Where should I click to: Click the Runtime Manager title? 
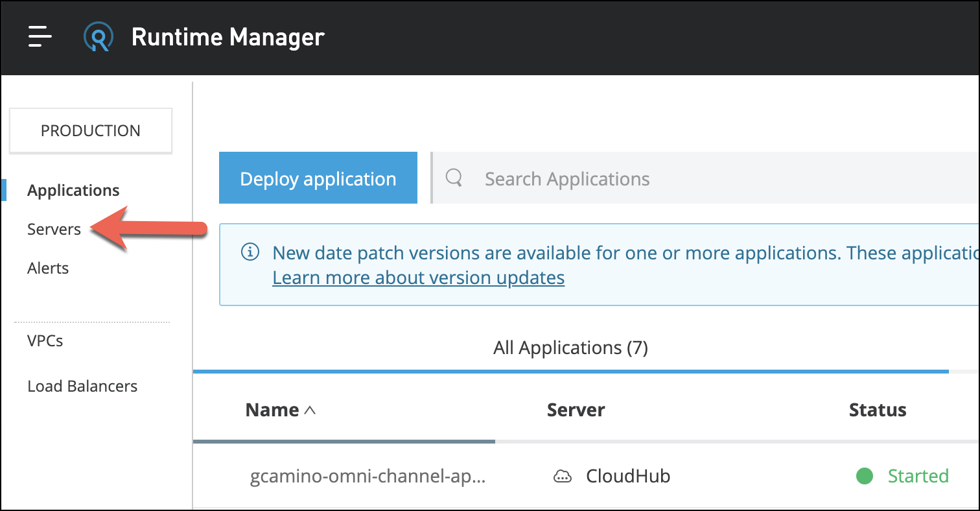[x=228, y=37]
